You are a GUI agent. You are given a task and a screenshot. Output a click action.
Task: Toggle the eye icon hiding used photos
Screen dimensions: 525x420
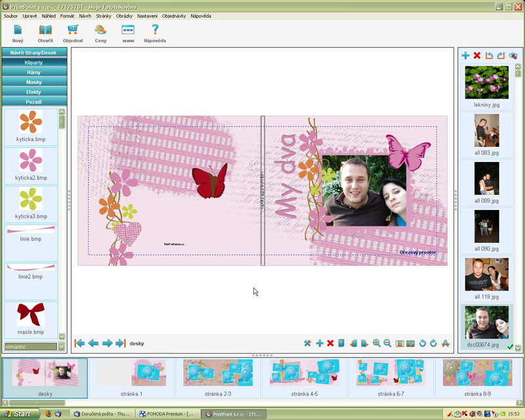[x=513, y=56]
